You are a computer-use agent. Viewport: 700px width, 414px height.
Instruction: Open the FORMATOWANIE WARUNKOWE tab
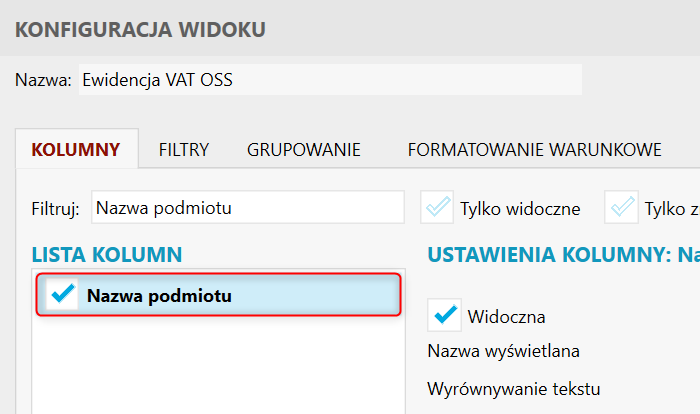point(534,150)
